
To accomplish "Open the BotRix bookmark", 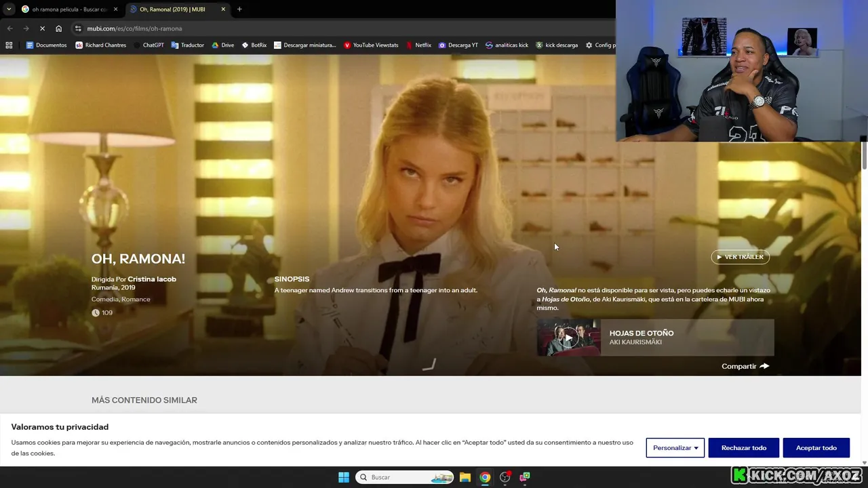I will point(254,45).
